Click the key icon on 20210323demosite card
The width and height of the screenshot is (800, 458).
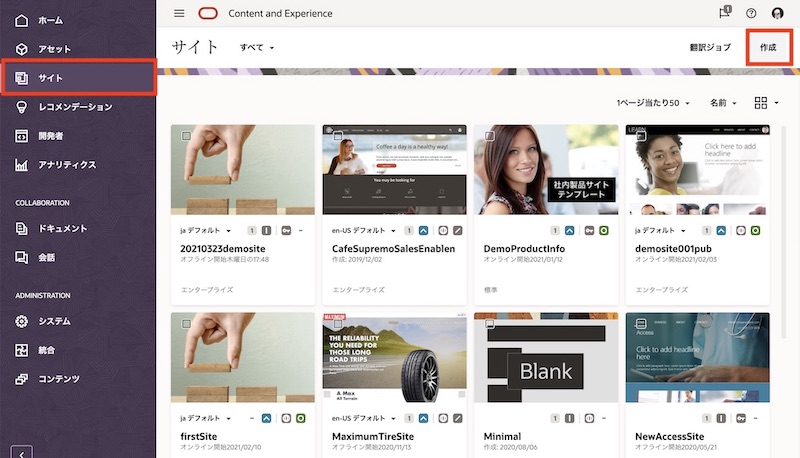coord(287,230)
